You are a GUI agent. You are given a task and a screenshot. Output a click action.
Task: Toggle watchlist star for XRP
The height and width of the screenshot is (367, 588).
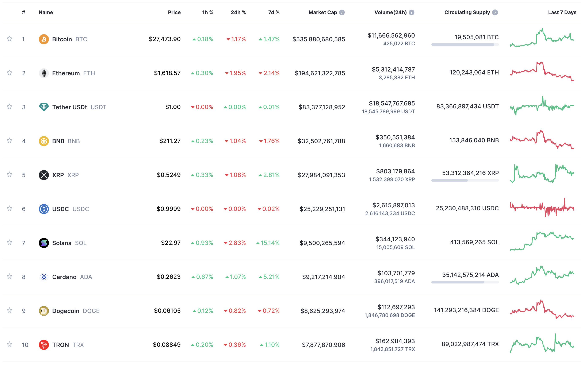9,174
